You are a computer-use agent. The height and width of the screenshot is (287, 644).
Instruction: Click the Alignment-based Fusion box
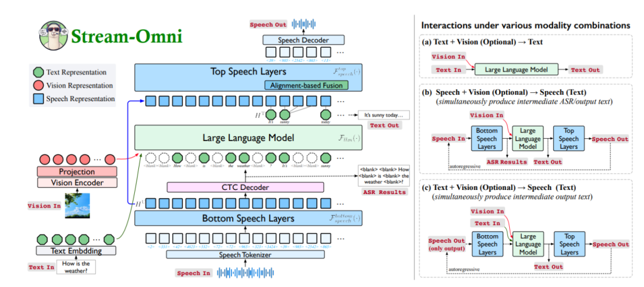(x=306, y=85)
